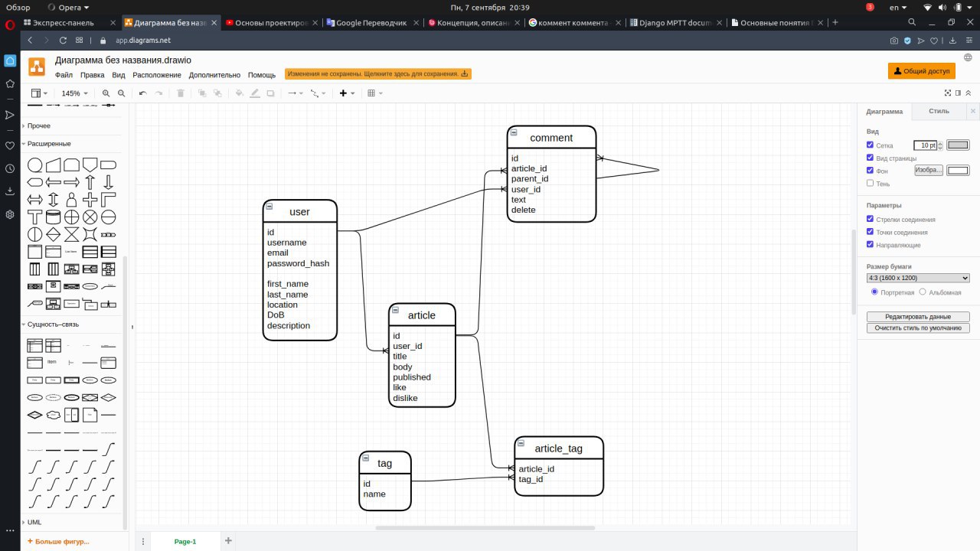Toggle the Вид страницы checkbox
The image size is (980, 551).
[x=870, y=158]
